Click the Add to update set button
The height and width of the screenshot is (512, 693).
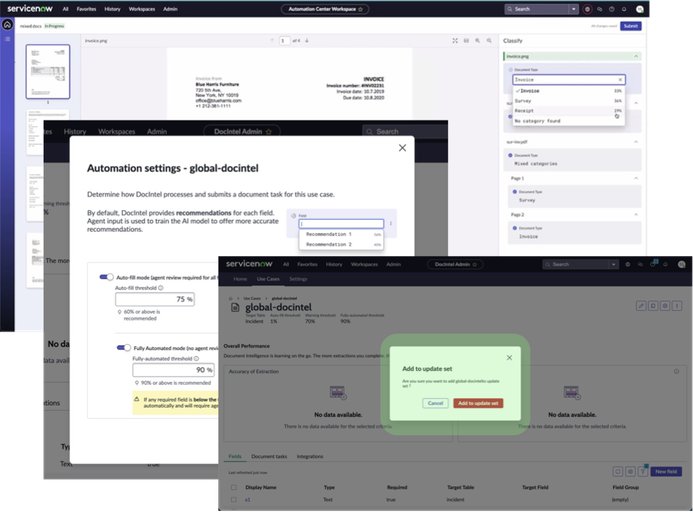click(x=478, y=403)
